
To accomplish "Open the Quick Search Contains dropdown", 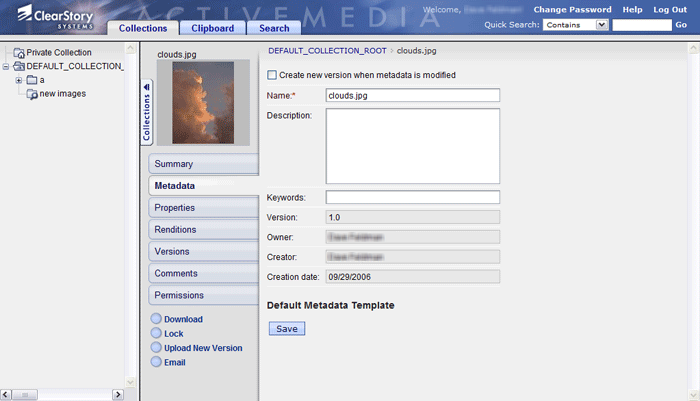I will pos(600,24).
